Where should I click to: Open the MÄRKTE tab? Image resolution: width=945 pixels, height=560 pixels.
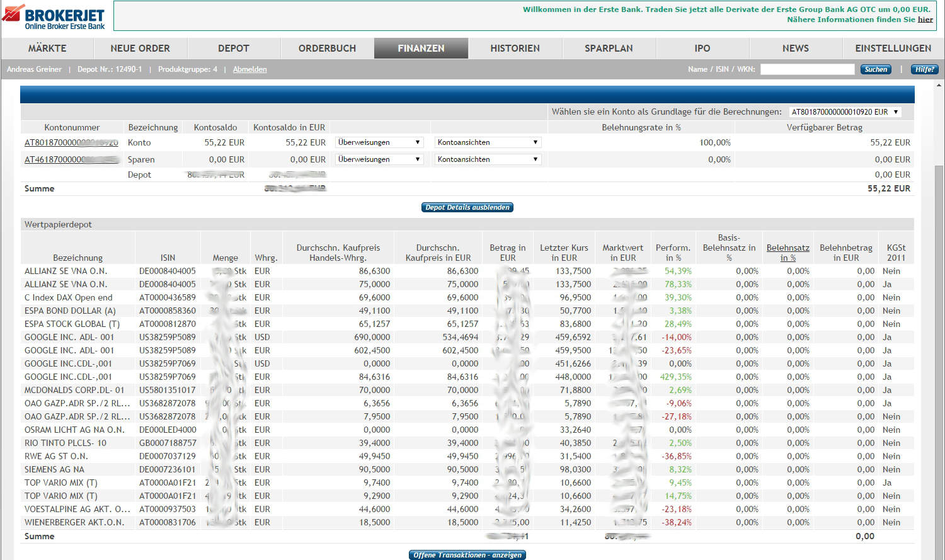pos(47,49)
